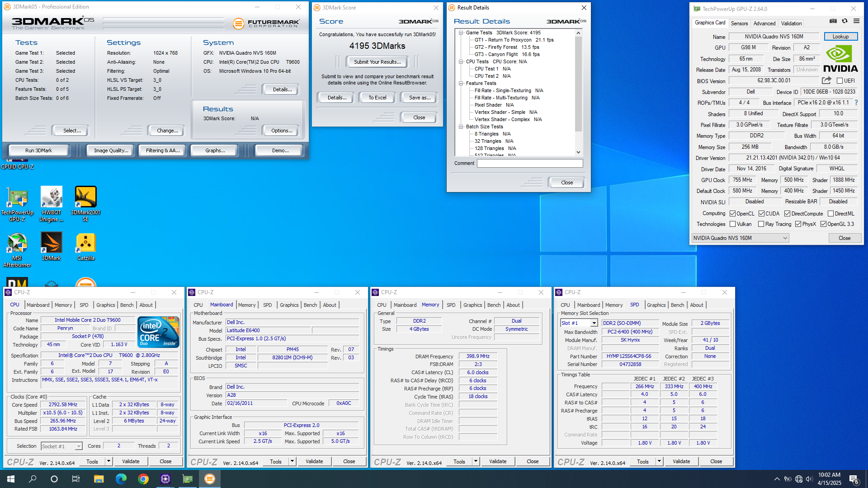Click the Submit Your Results... button
Image resolution: width=868 pixels, height=488 pixels.
(377, 62)
